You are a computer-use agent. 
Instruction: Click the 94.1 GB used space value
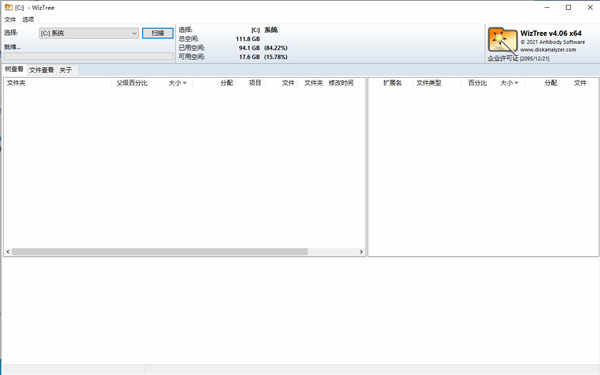coord(249,48)
